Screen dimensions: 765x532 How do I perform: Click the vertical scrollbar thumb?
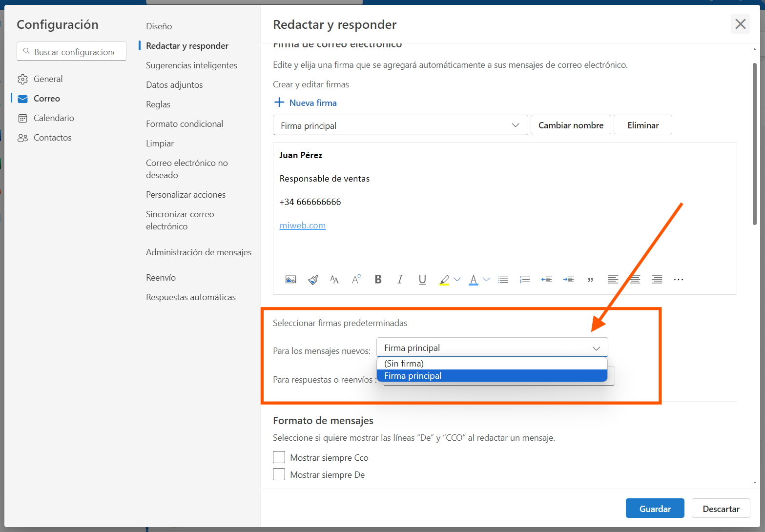tap(755, 144)
